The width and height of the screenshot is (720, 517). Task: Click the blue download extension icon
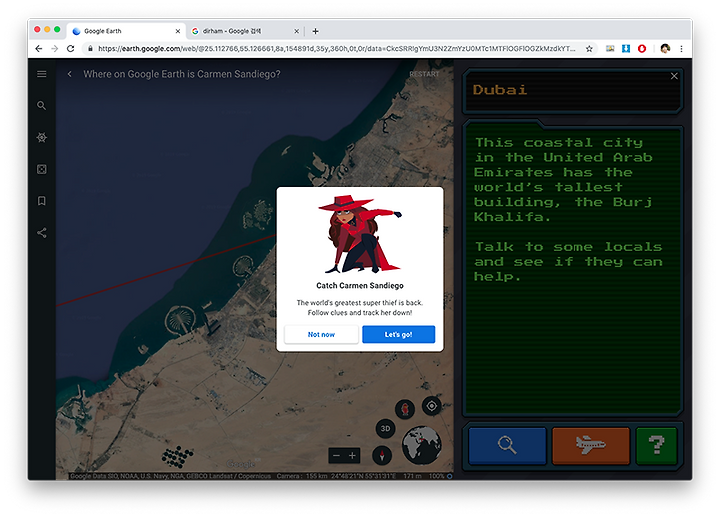pyautogui.click(x=626, y=49)
